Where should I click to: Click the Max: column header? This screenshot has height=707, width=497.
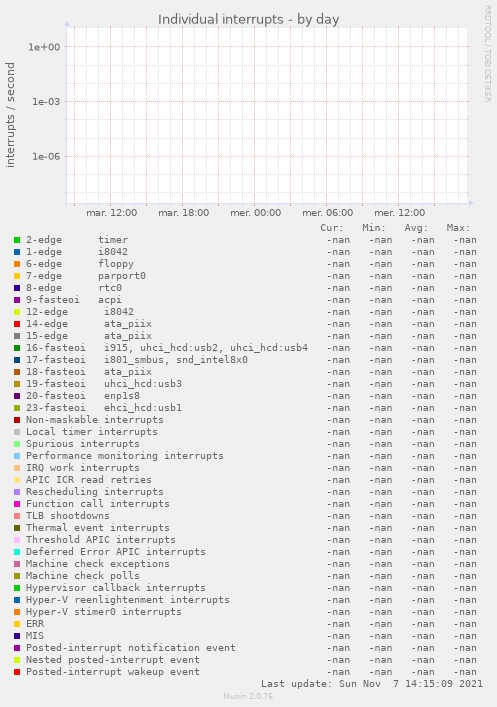coord(458,228)
